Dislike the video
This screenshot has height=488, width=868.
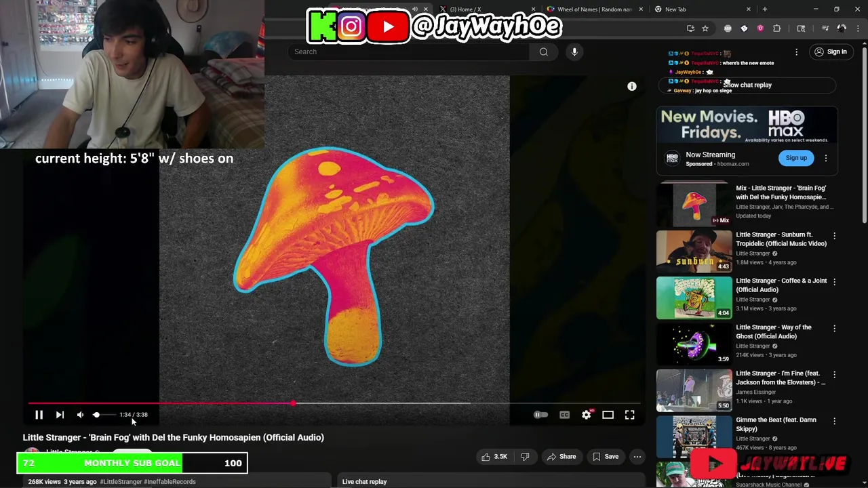click(x=525, y=457)
